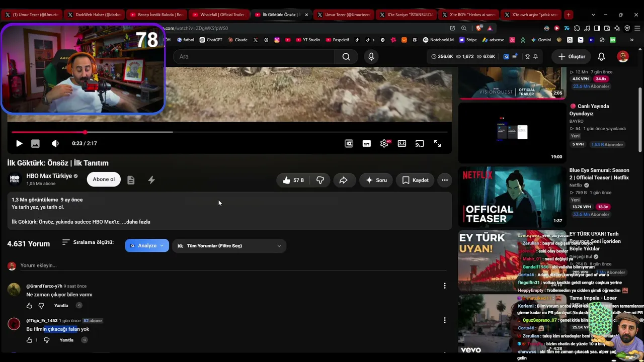Screen dimensions: 644x362
Task: Subscribe with the Abone ol button
Action: (x=104, y=179)
